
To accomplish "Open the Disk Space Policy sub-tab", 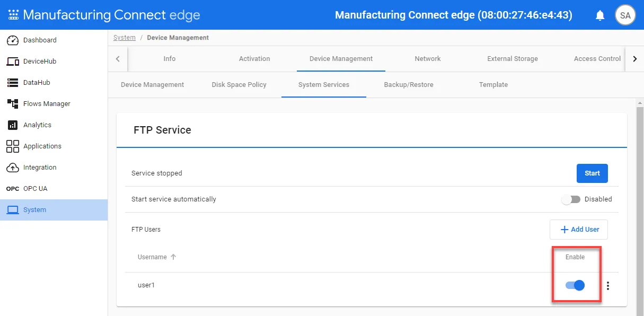I will (239, 85).
